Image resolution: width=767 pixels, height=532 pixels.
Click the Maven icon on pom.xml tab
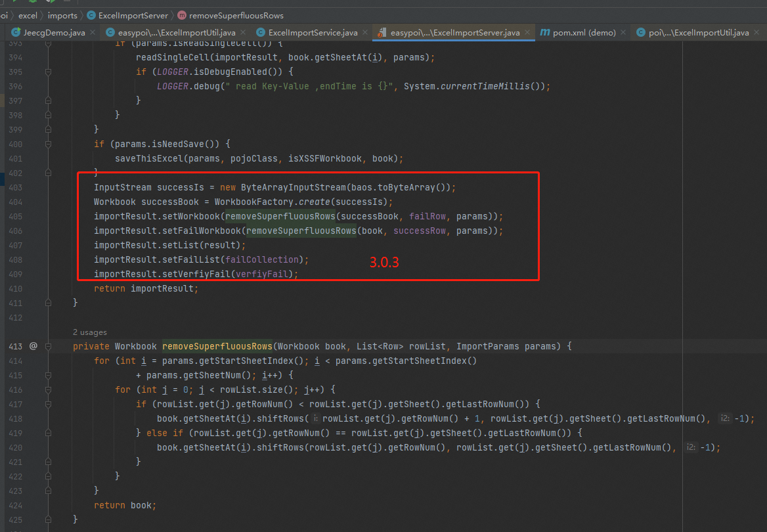pyautogui.click(x=545, y=32)
